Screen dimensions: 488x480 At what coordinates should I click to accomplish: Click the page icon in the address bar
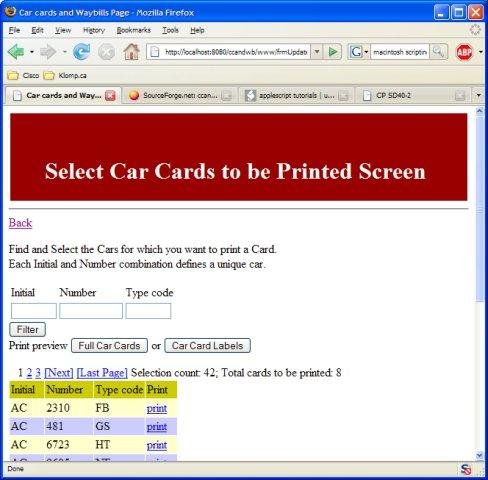154,52
